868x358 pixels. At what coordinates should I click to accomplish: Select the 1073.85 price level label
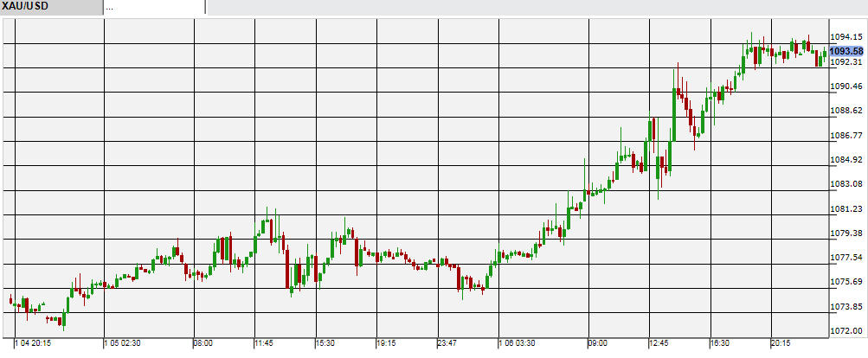tap(845, 307)
